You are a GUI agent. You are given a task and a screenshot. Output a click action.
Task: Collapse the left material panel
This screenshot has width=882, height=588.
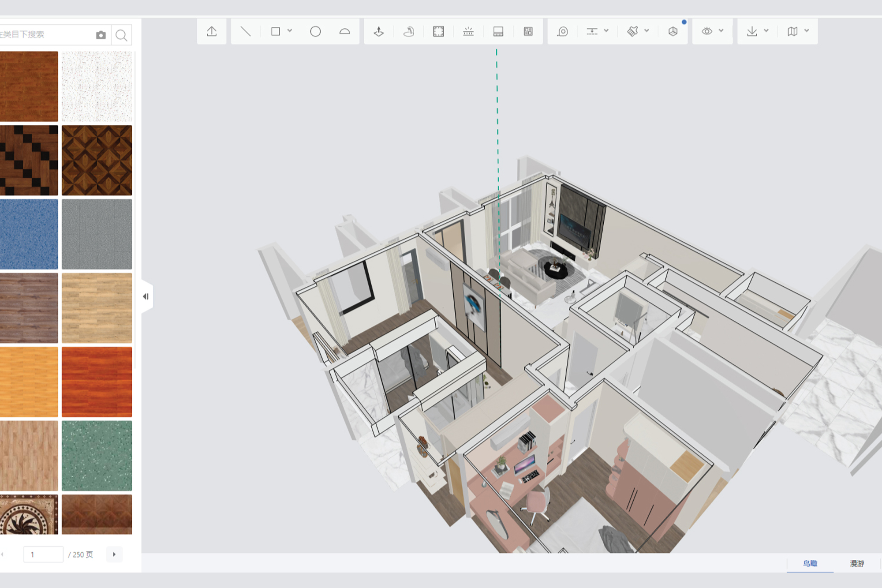click(146, 296)
